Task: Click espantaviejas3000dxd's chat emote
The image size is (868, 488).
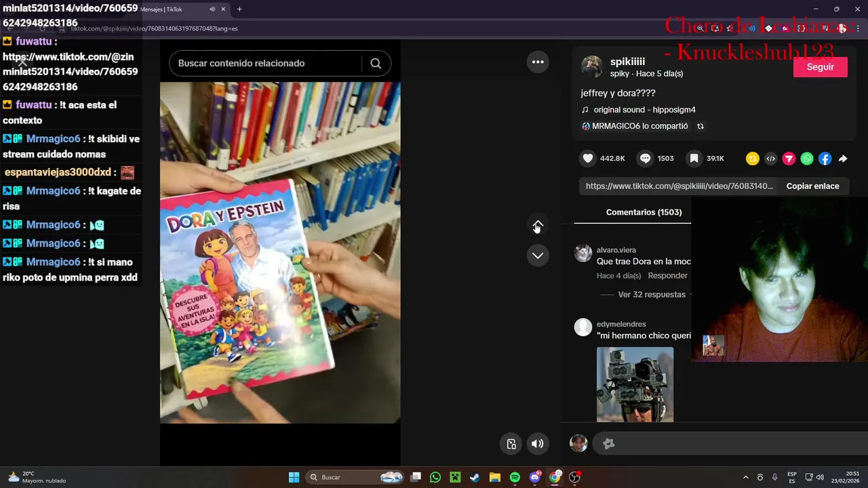Action: [127, 173]
